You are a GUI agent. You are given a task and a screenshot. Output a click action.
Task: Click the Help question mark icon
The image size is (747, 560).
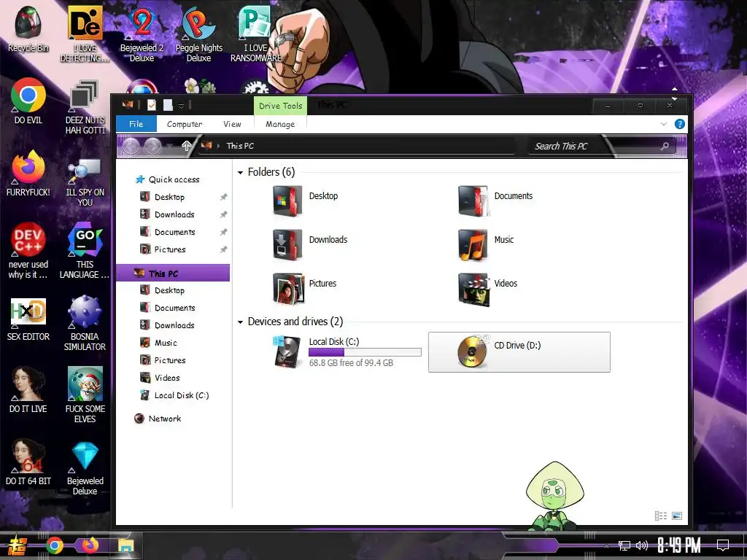coord(680,124)
